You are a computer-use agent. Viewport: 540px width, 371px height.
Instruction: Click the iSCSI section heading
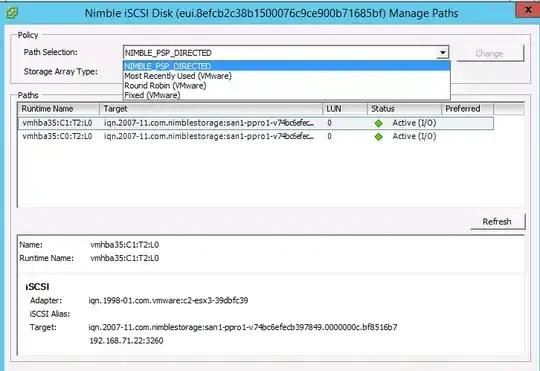click(x=37, y=287)
